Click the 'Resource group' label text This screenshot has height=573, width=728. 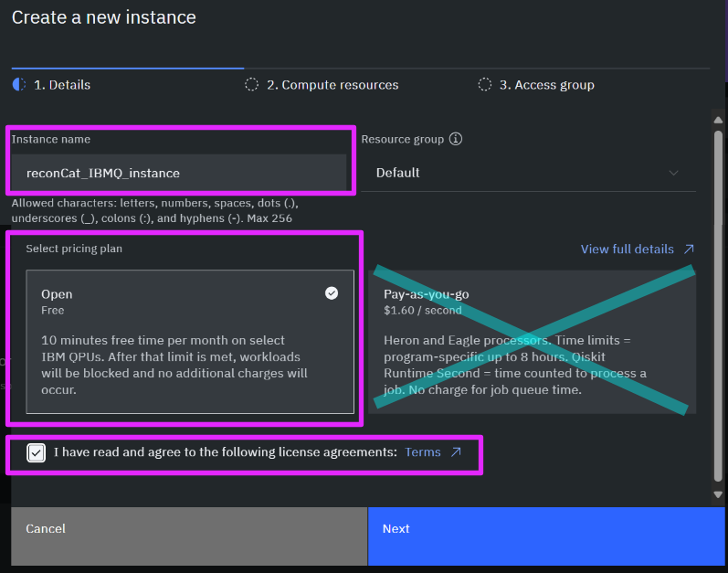coord(403,139)
